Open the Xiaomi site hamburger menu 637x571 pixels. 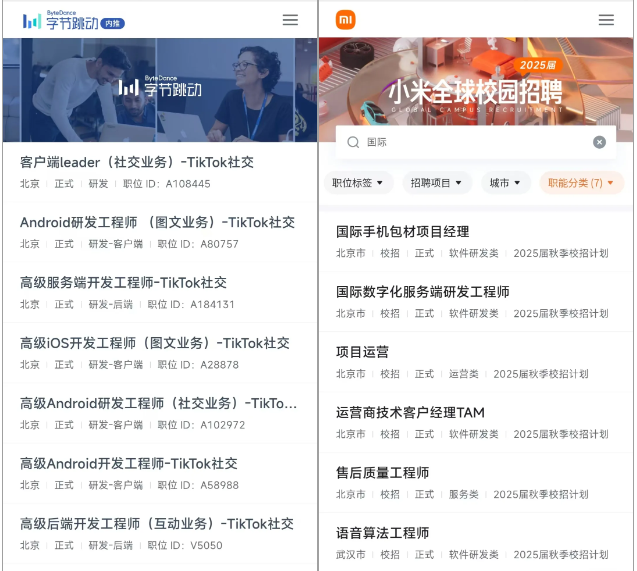coord(606,20)
